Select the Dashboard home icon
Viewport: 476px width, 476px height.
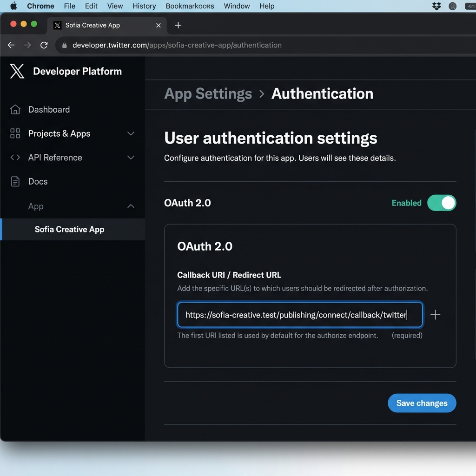(x=15, y=109)
